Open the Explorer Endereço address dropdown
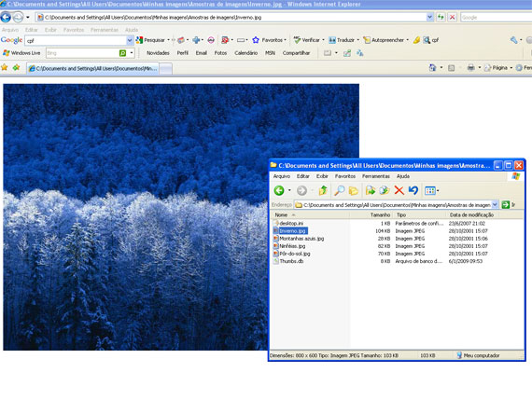This screenshot has width=532, height=400. (x=495, y=205)
